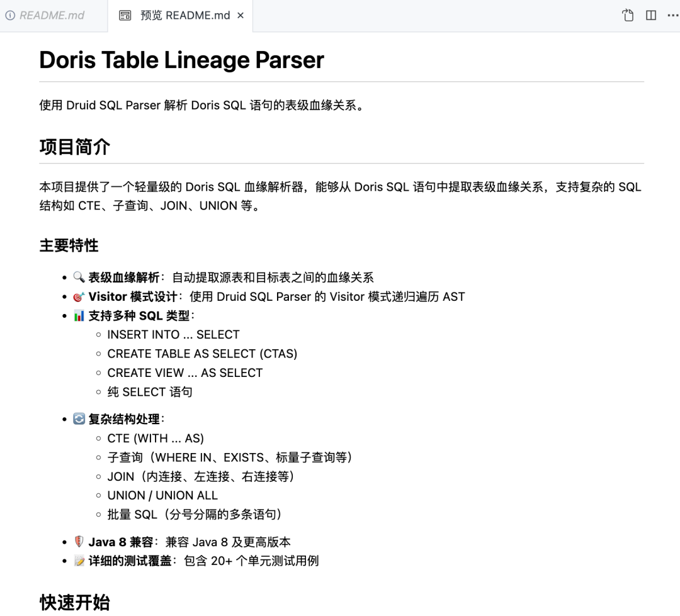Click the refresh emoji before 复杂结构处理
The height and width of the screenshot is (616, 680).
coord(79,419)
